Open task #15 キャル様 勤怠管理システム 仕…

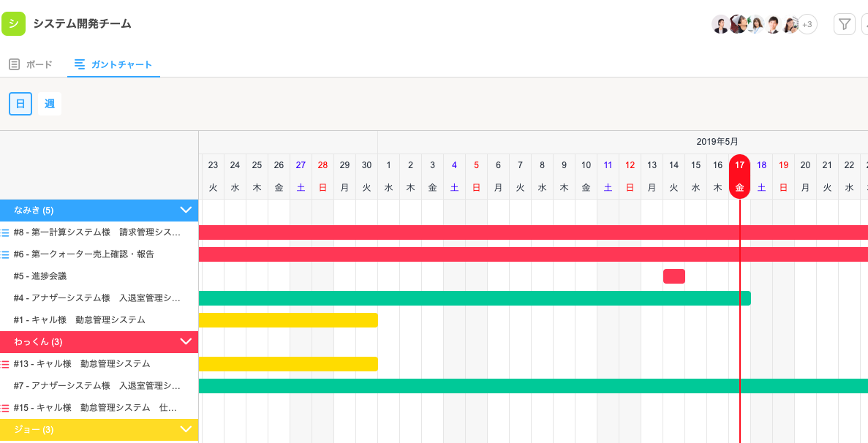[95, 408]
